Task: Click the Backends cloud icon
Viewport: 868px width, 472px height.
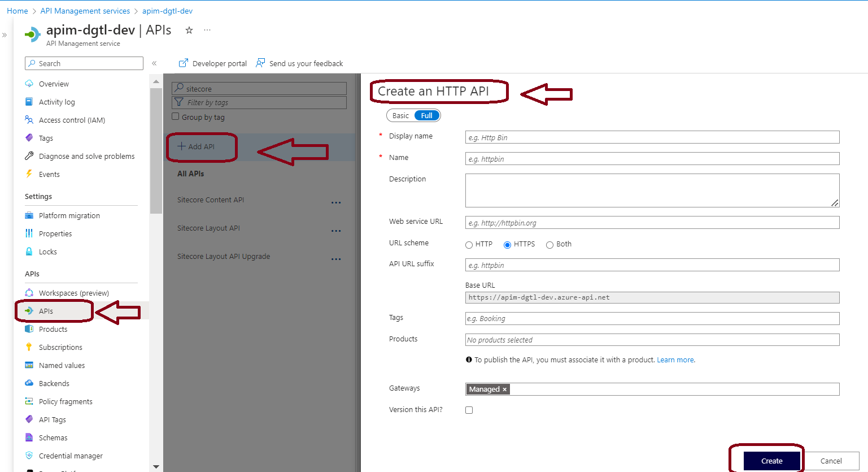Action: click(29, 383)
